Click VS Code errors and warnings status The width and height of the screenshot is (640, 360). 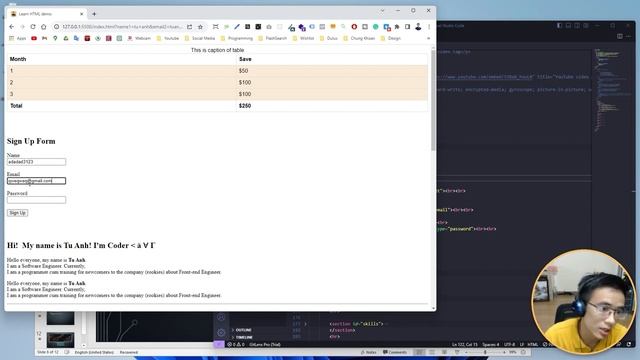click(x=236, y=344)
